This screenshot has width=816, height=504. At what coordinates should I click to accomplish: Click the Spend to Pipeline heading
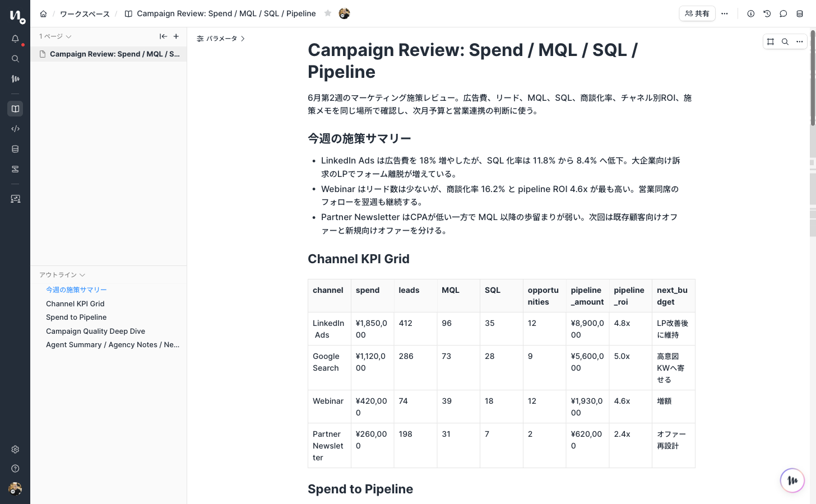point(360,489)
